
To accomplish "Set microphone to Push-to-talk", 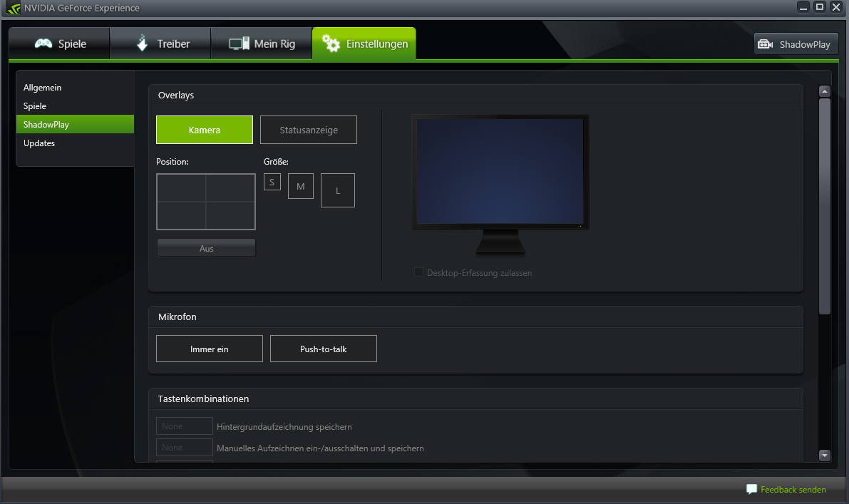I will [323, 349].
